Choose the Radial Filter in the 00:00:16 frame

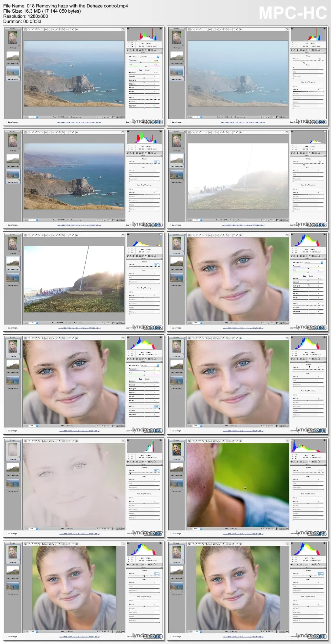tap(63, 29)
